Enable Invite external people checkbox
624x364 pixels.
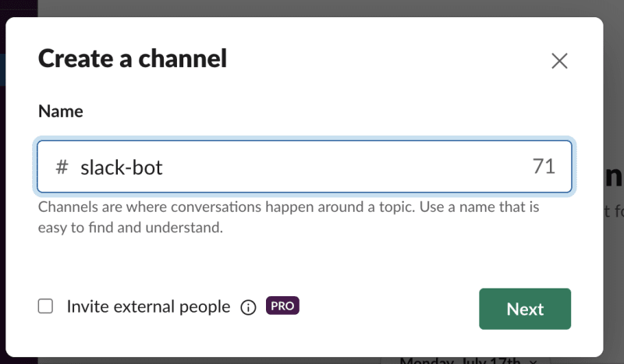(x=45, y=306)
